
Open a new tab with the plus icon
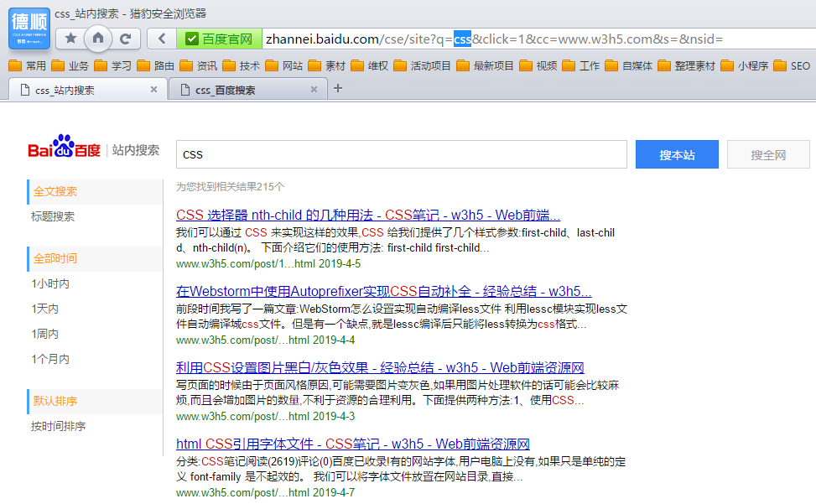point(337,88)
